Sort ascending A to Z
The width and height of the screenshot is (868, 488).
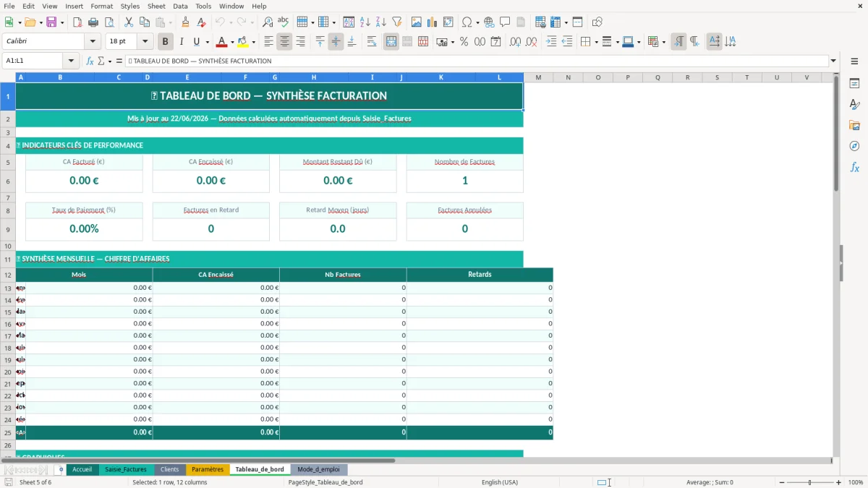pyautogui.click(x=365, y=22)
